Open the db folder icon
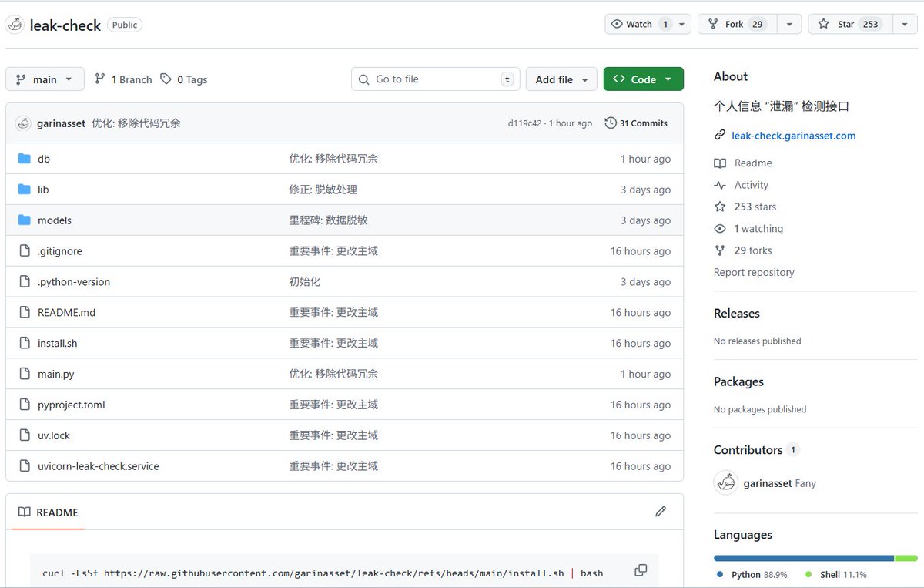This screenshot has height=588, width=924. (x=24, y=158)
